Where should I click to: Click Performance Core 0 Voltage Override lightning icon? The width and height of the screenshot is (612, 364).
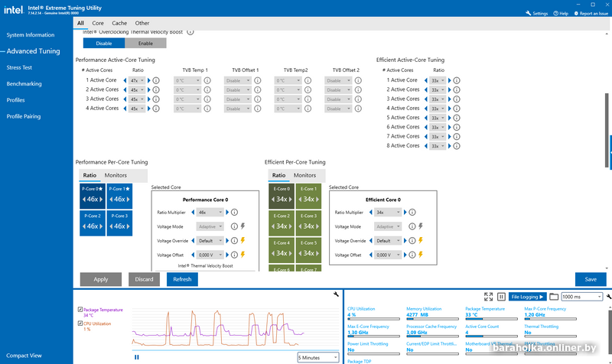(243, 240)
